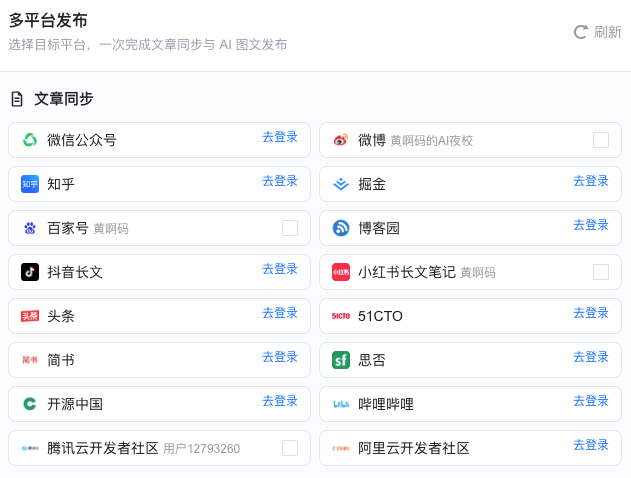Click the 思否 platform name
Screen dimensions: 631x478
pos(372,360)
